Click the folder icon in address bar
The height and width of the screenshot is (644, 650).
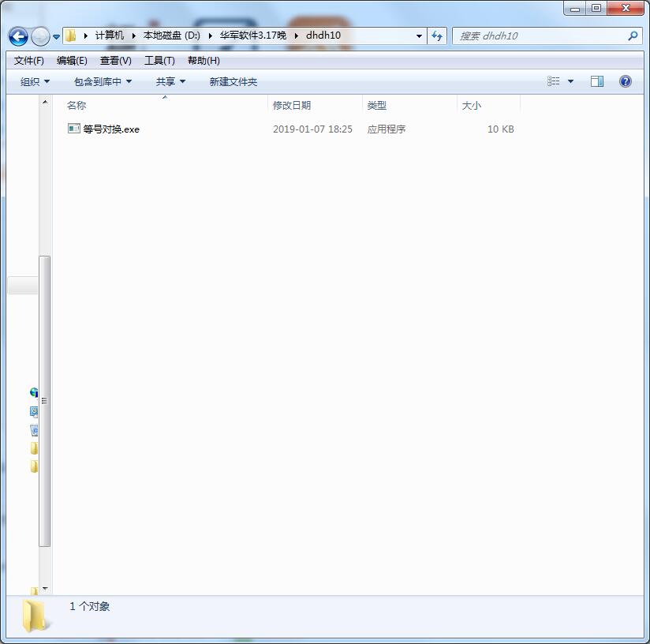[x=71, y=36]
